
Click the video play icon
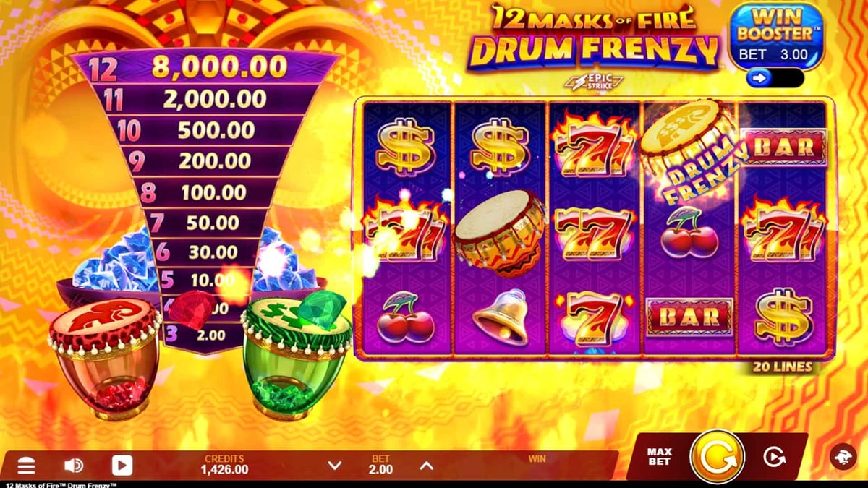122,466
